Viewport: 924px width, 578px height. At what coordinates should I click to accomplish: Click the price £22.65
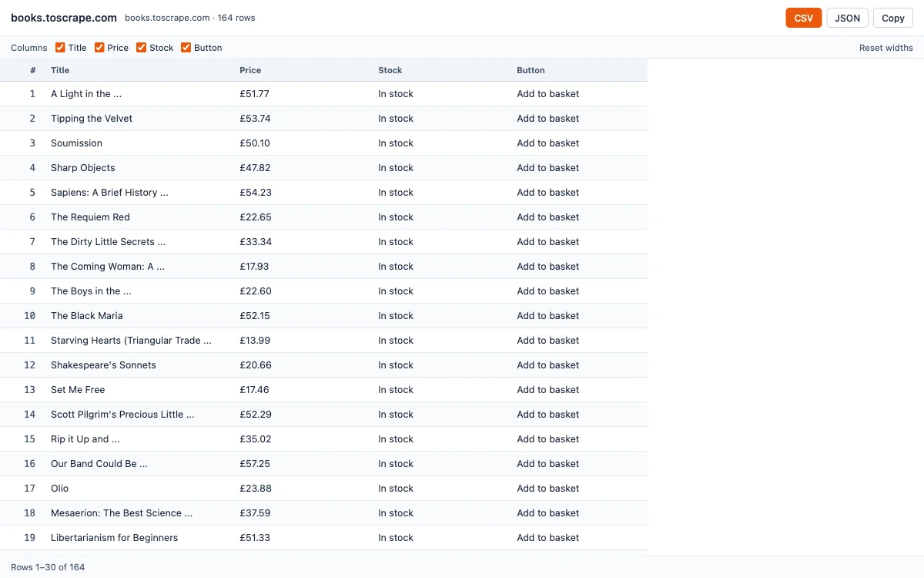coord(256,217)
